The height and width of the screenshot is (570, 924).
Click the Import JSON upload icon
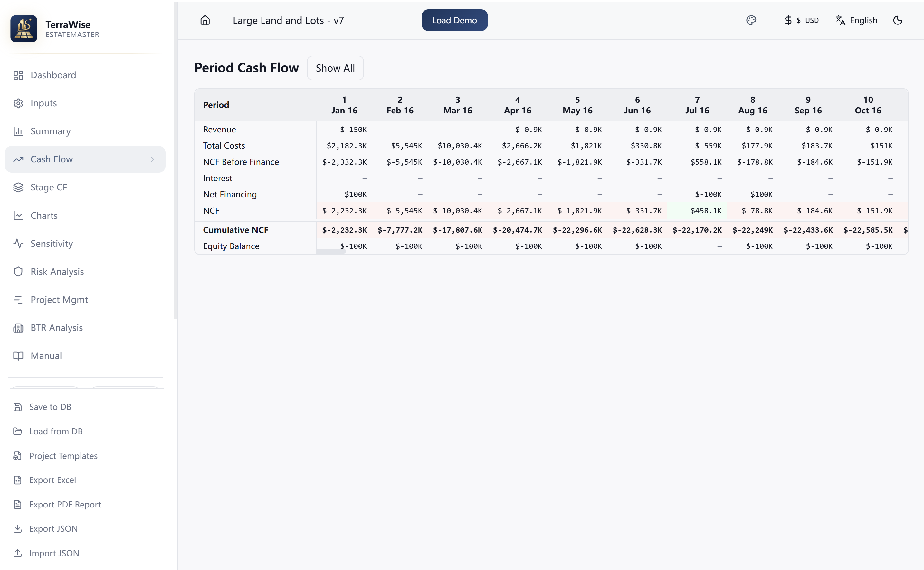point(18,553)
